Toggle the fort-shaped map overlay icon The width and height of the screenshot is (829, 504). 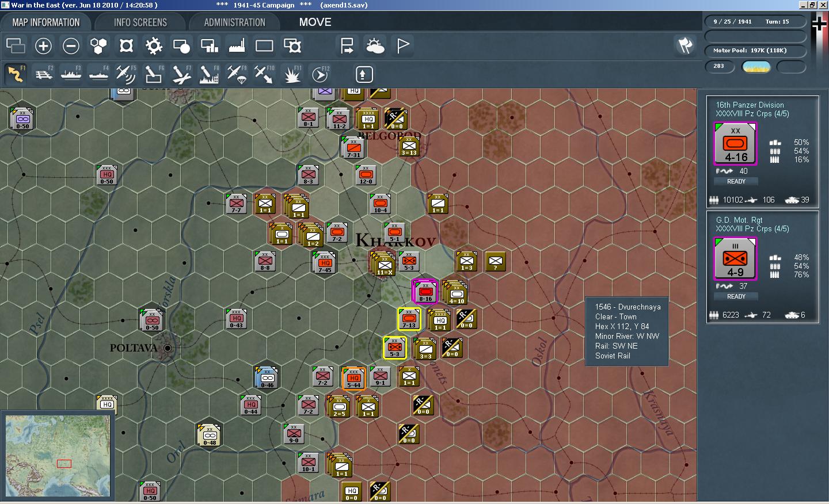(x=126, y=45)
